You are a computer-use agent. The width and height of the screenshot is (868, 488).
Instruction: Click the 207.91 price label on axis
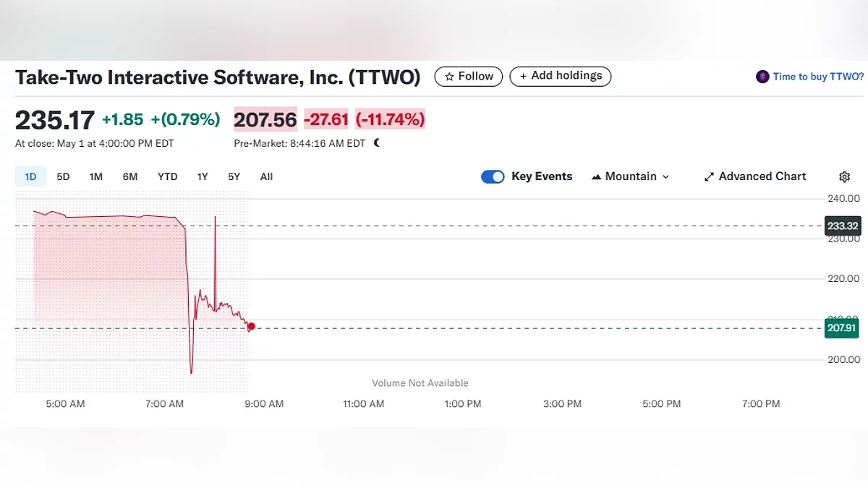click(x=841, y=329)
